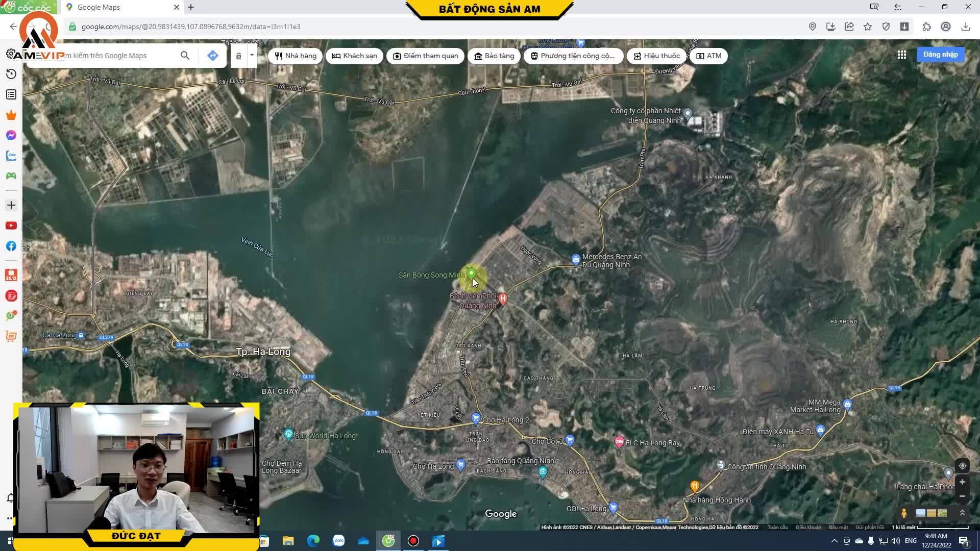Screen dimensions: 980x551
Task: Click the Gửi phản hồi feedback link
Action: pyautogui.click(x=870, y=528)
